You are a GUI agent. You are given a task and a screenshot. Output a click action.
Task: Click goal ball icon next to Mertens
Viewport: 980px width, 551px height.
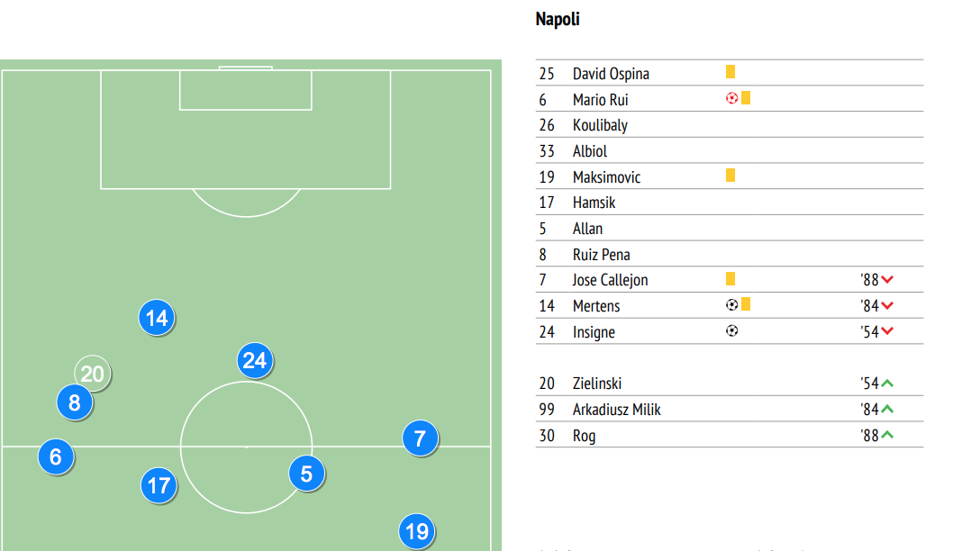[732, 305]
